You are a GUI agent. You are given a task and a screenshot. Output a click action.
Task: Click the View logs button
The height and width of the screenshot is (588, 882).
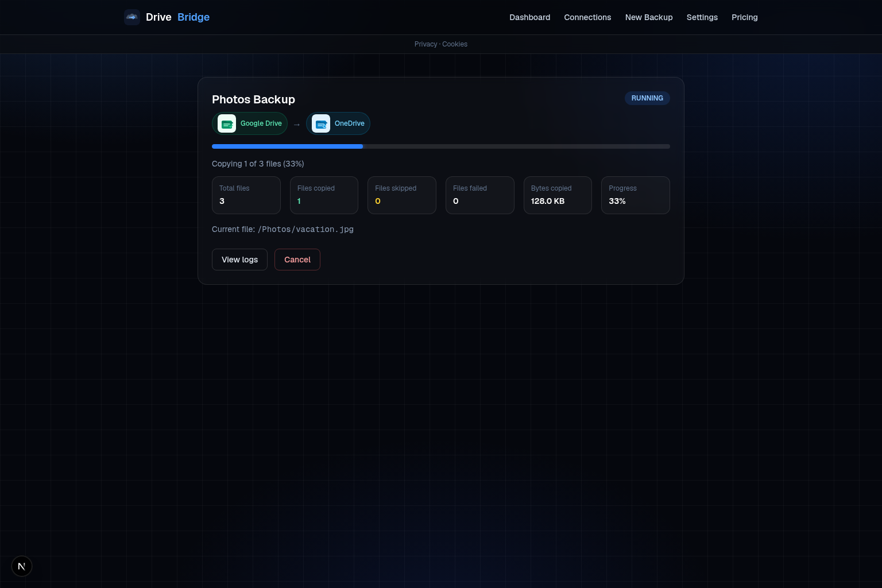point(239,260)
